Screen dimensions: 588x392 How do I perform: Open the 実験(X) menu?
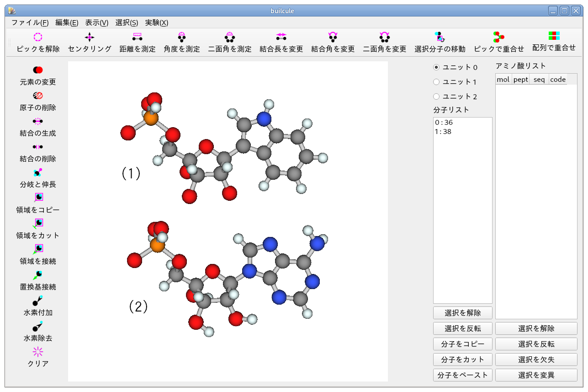tap(156, 22)
